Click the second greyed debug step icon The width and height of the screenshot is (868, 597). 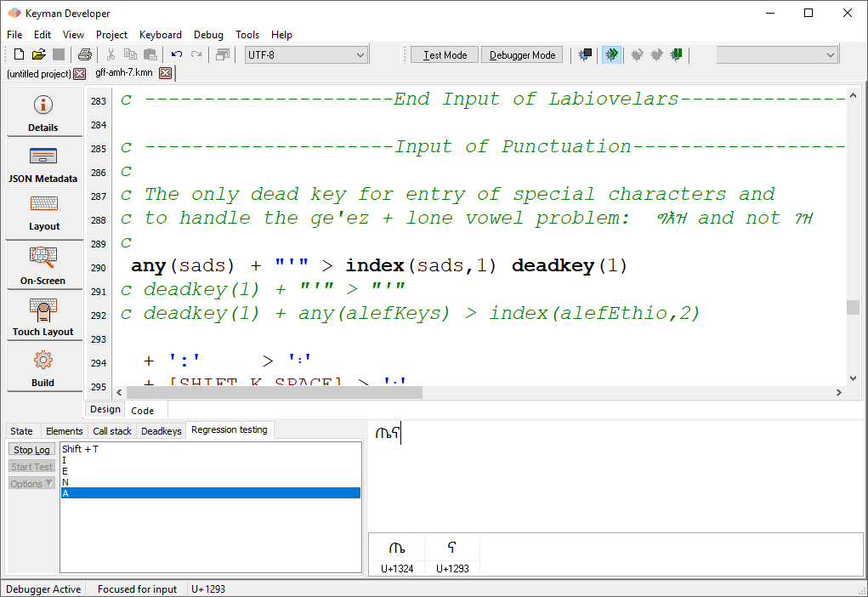[x=656, y=54]
